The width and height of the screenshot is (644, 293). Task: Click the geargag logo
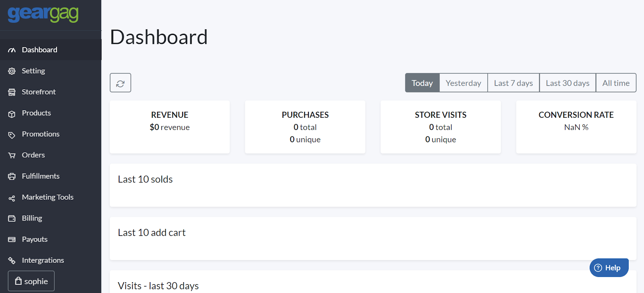point(43,14)
